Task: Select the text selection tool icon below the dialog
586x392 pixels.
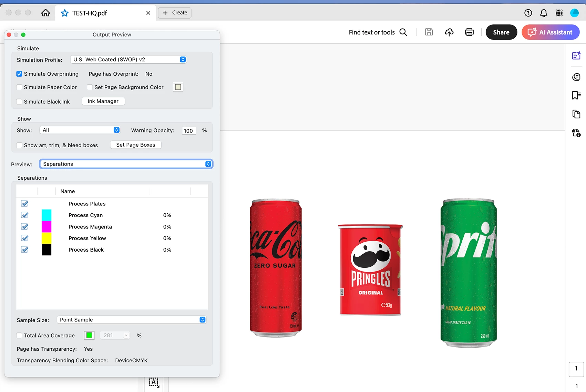Action: click(x=154, y=382)
